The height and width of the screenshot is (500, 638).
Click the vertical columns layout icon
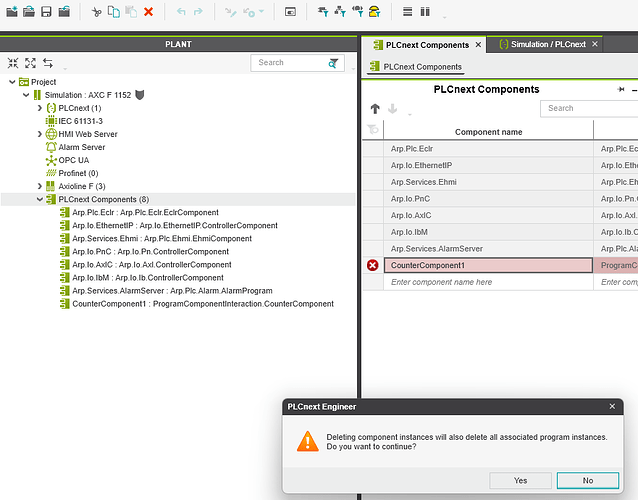pyautogui.click(x=425, y=12)
